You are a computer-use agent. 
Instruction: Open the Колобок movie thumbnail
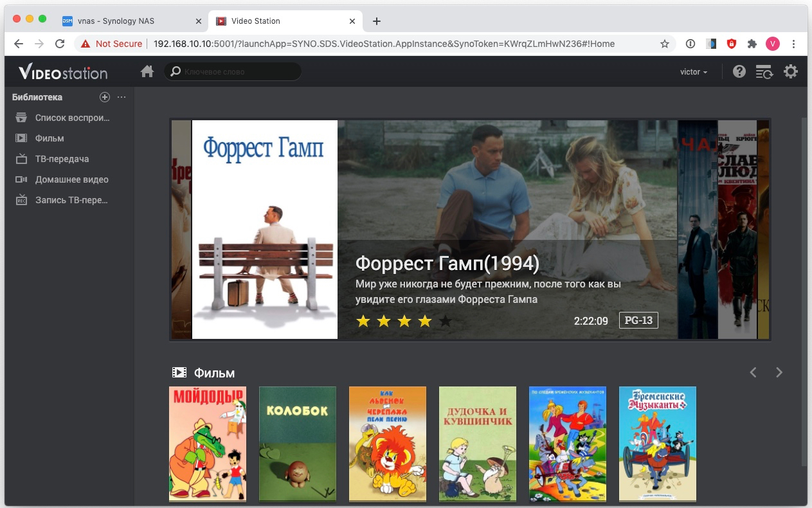(297, 444)
